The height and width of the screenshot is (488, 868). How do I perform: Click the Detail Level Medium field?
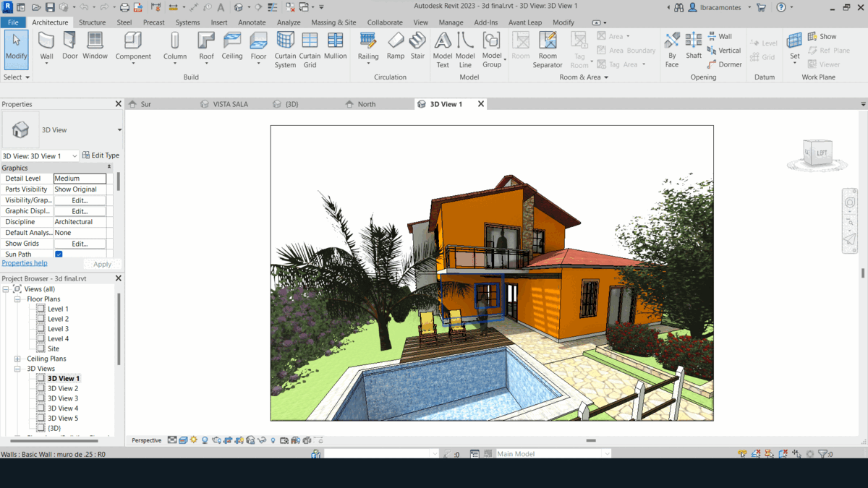click(80, 179)
